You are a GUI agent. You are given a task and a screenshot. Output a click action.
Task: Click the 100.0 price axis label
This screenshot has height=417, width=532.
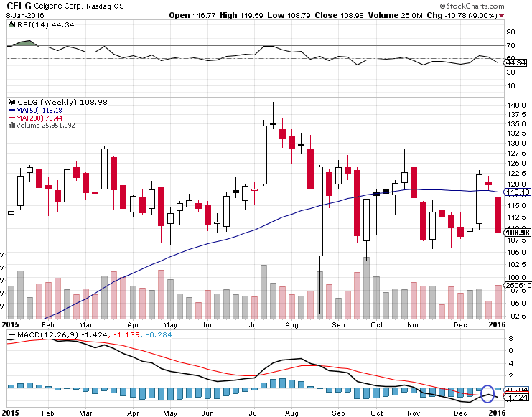516,277
